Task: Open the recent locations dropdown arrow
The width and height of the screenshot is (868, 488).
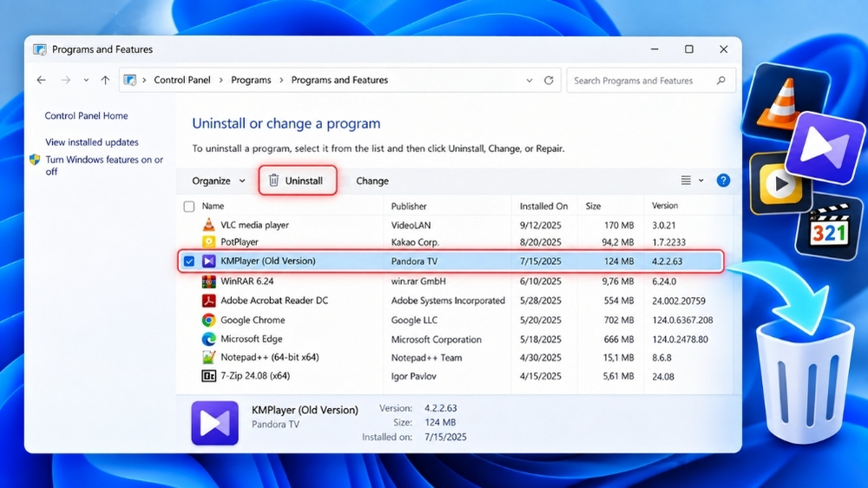Action: click(x=86, y=80)
